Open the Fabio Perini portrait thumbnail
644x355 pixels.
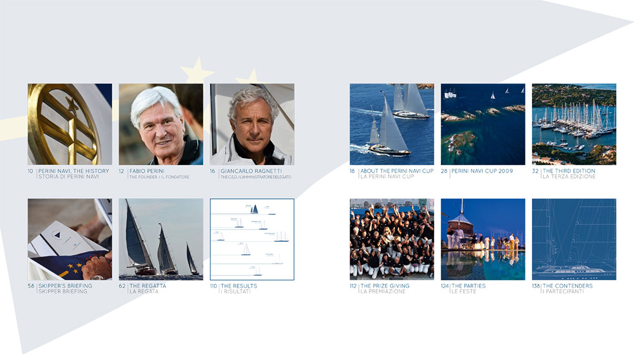pos(161,124)
